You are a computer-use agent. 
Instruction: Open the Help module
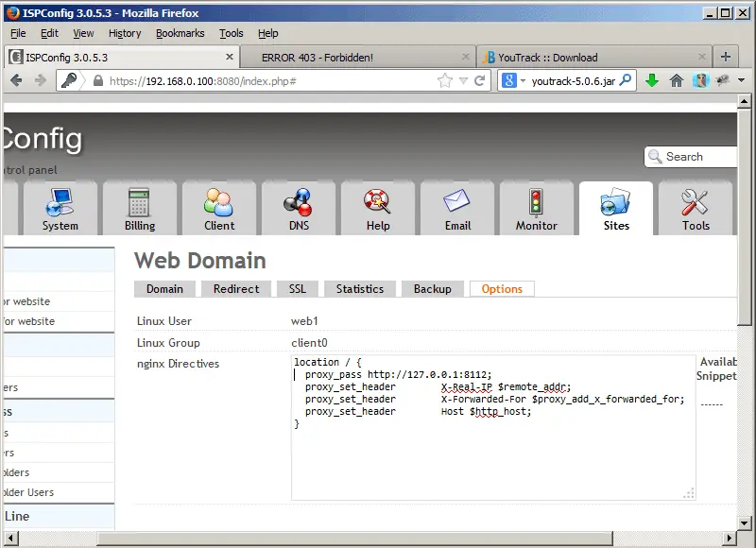[x=377, y=208]
